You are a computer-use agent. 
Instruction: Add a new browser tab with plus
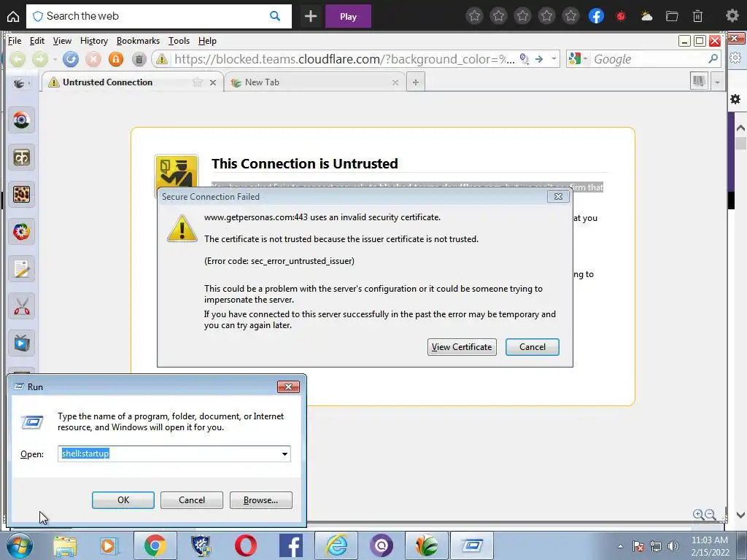[415, 82]
